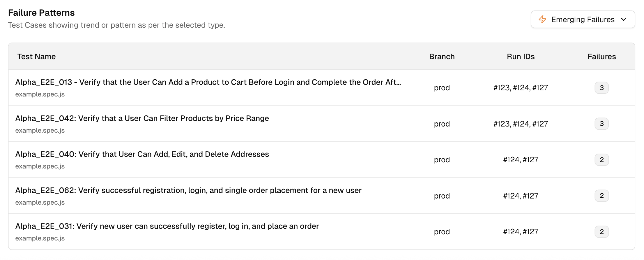Sort by the Failures column header
This screenshot has height=260, width=644.
point(601,57)
